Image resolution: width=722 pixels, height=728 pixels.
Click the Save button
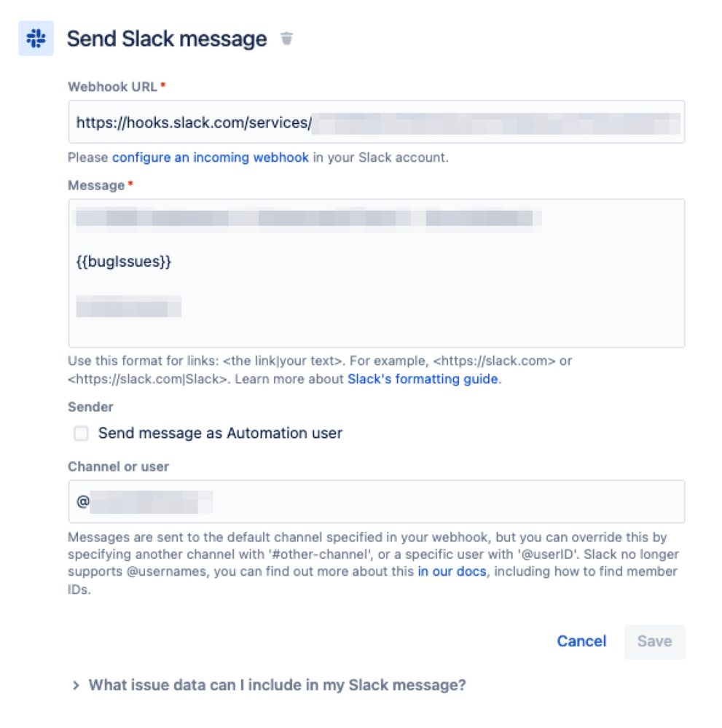(x=655, y=641)
